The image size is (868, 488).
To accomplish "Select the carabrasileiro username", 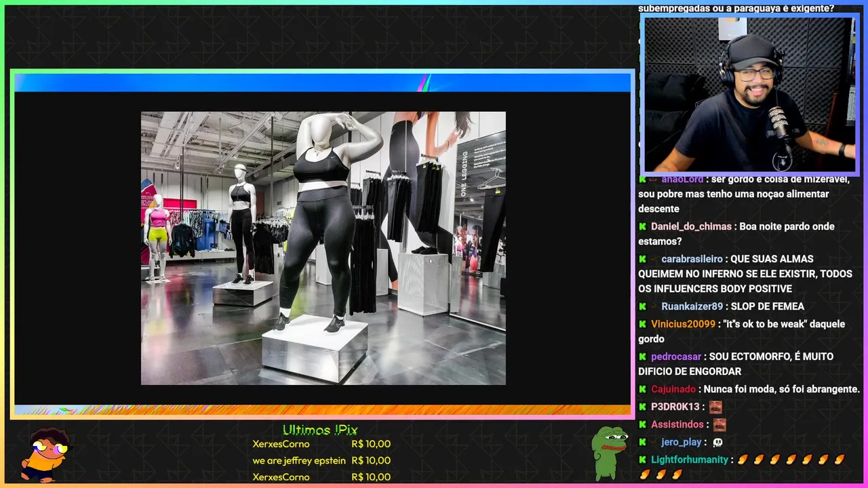I will coord(692,259).
